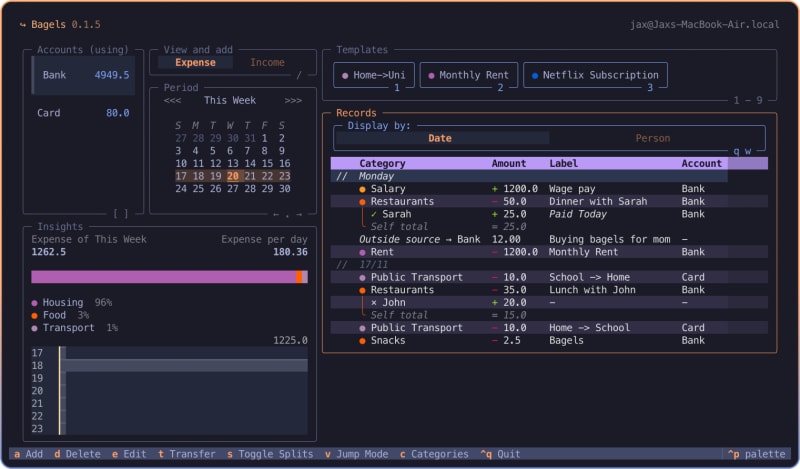Viewport: 800px width, 469px height.
Task: Click the checkmark icon next to Sarah
Action: pos(374,214)
